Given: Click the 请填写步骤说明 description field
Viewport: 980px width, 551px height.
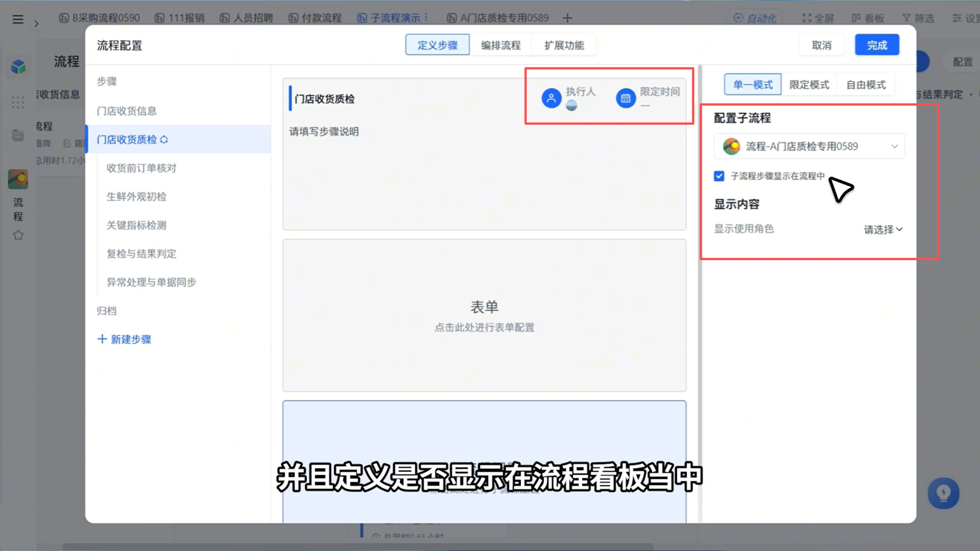Looking at the screenshot, I should 324,132.
